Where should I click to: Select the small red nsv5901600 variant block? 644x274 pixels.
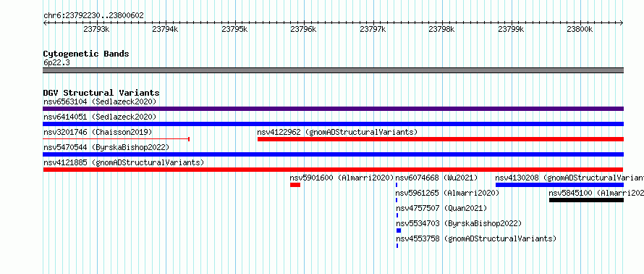coord(295,185)
